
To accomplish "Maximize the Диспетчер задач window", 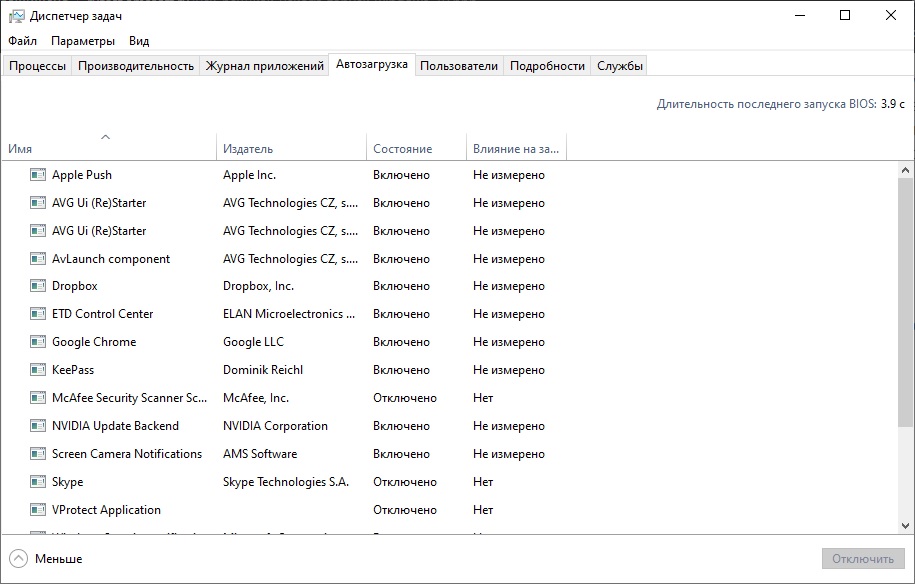I will point(845,16).
